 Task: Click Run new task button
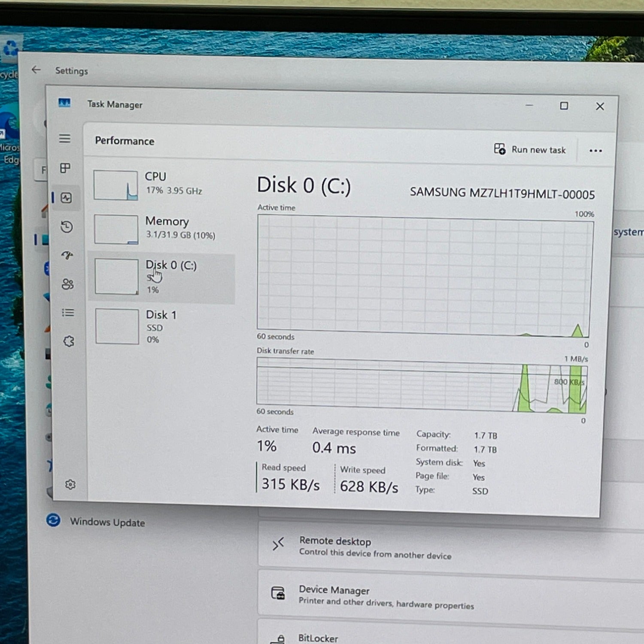tap(530, 149)
